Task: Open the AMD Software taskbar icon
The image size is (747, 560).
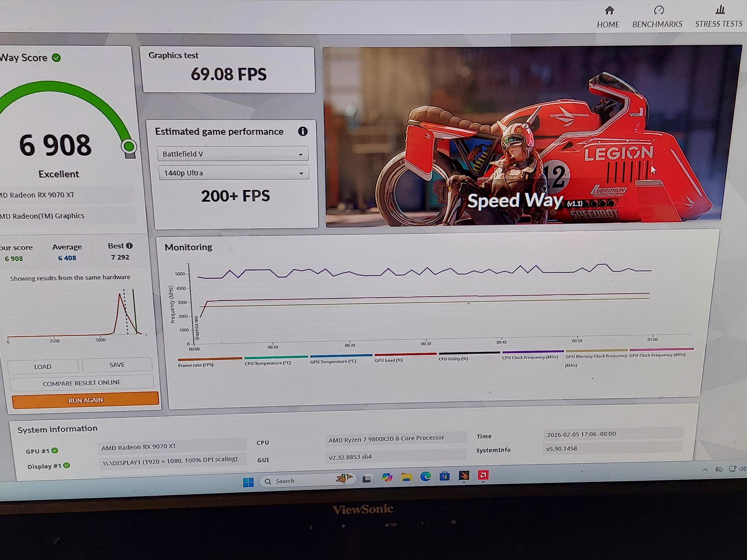Action: coord(483,475)
